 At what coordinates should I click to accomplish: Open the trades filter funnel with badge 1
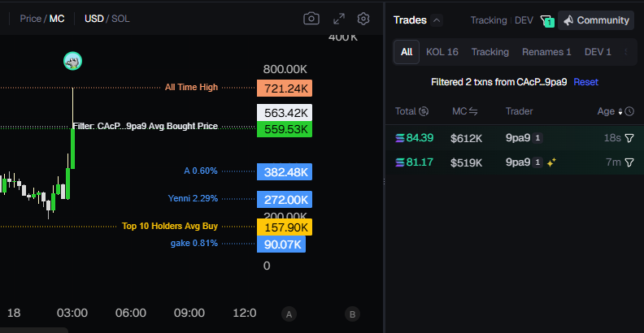tap(546, 20)
